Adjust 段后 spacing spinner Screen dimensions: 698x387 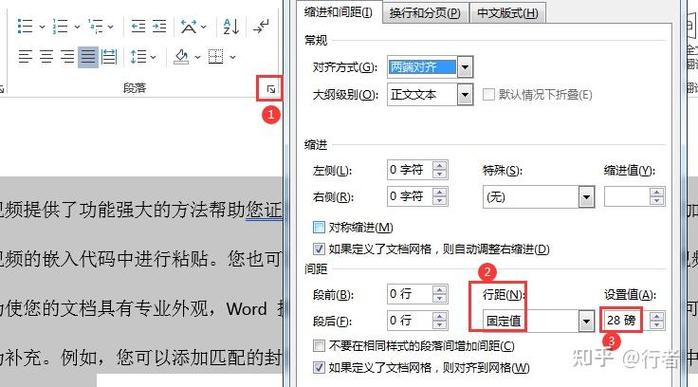(x=440, y=320)
